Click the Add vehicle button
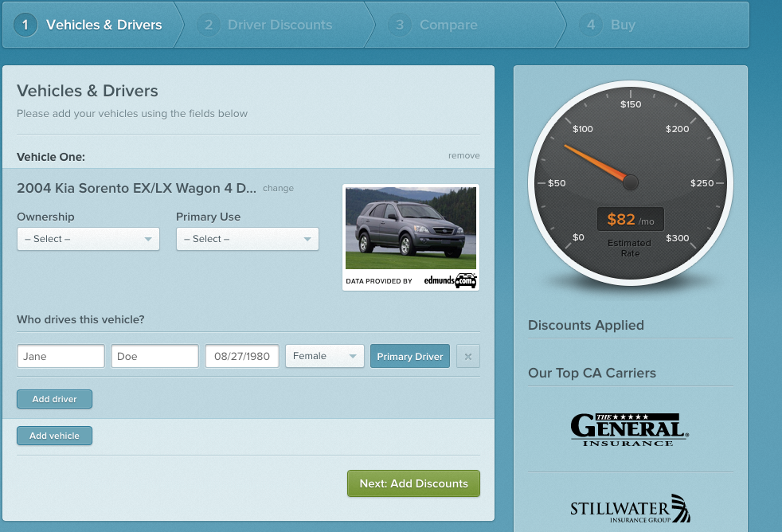Screen dimensions: 782x532 (54, 436)
